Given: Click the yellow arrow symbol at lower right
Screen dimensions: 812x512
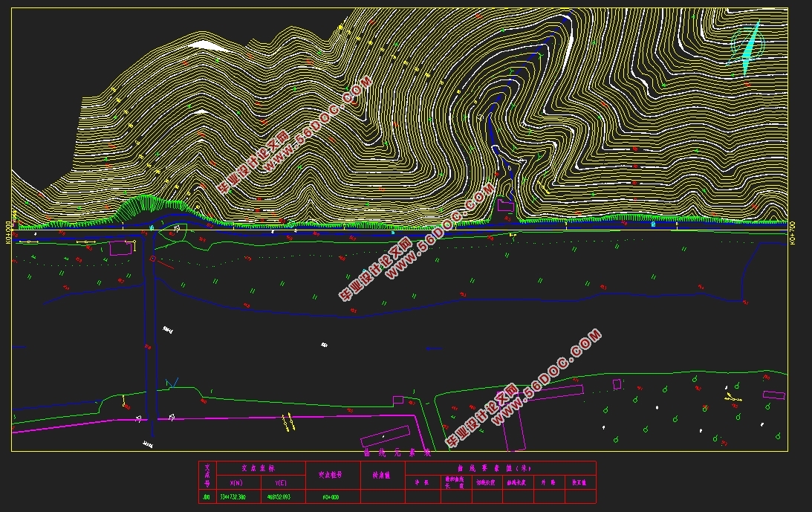Looking at the screenshot, I should (733, 398).
